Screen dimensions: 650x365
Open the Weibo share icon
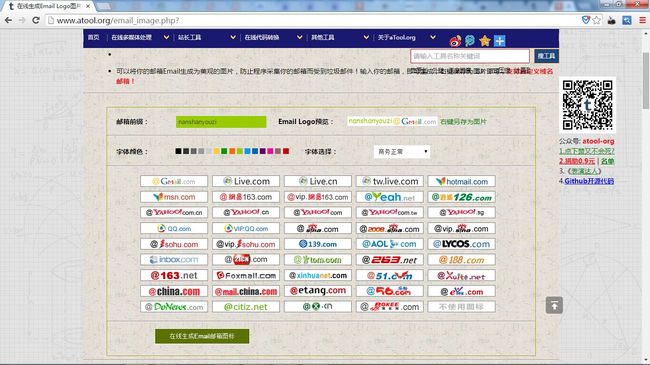pos(455,41)
